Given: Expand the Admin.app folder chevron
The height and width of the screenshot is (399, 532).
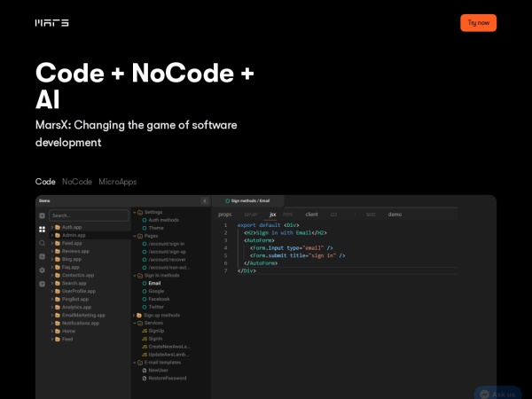Looking at the screenshot, I should pyautogui.click(x=51, y=235).
